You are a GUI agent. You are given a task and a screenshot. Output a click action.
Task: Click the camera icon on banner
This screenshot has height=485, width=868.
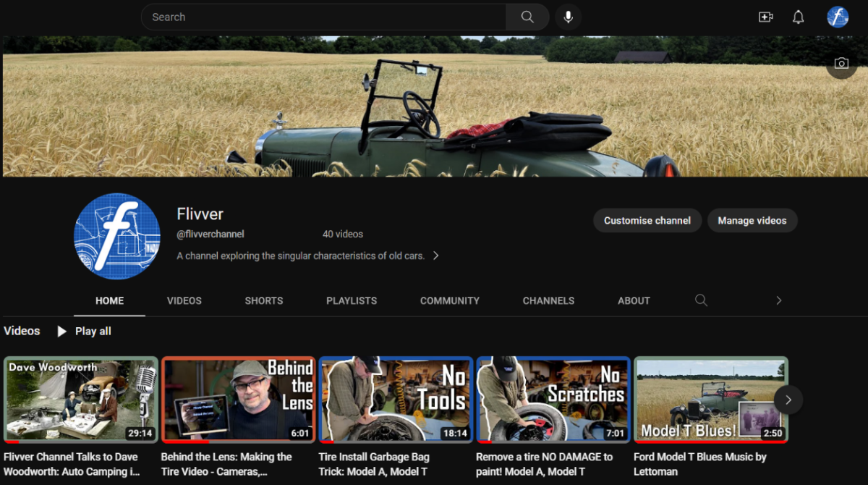pos(841,64)
